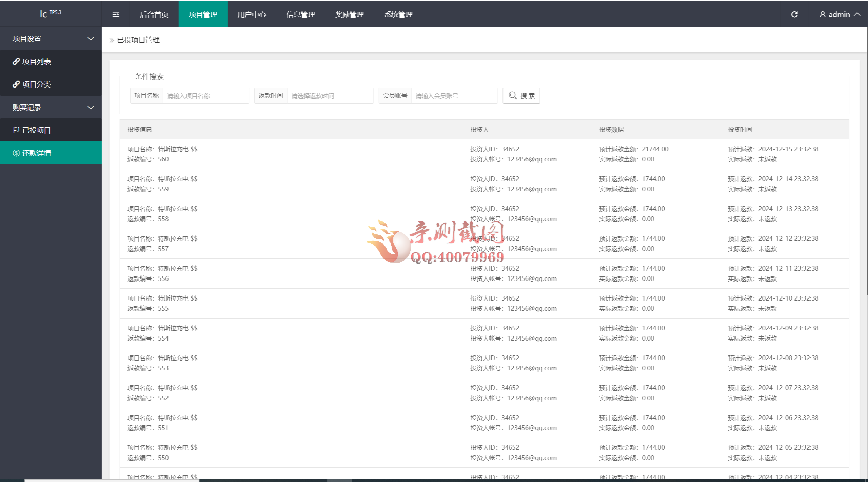The width and height of the screenshot is (868, 482).
Task: Expand the admin account dropdown arrow
Action: [x=857, y=14]
